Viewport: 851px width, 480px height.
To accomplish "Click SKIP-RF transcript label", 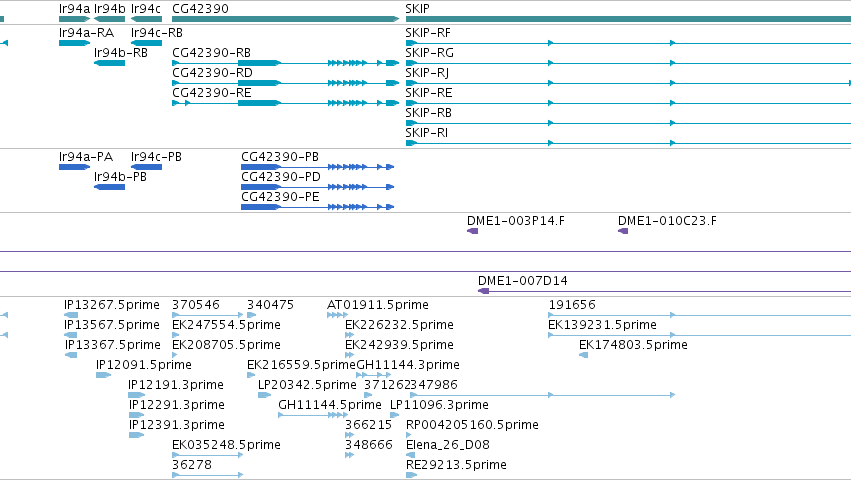I will tap(428, 33).
